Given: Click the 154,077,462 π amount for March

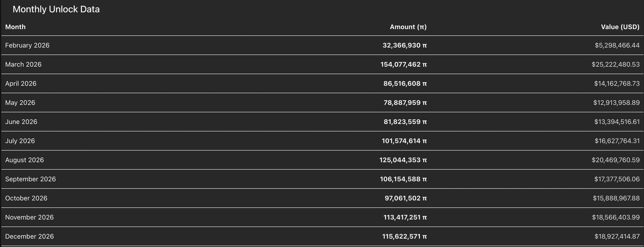Looking at the screenshot, I should [x=404, y=65].
